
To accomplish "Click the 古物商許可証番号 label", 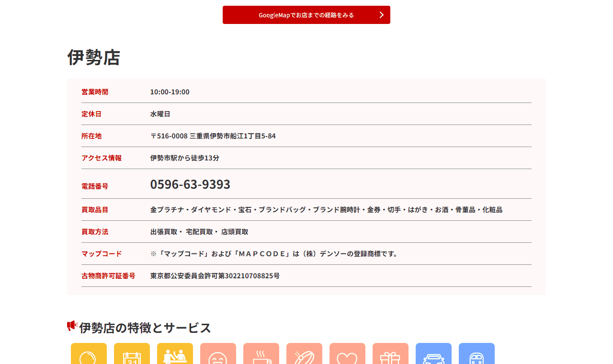I will 108,276.
